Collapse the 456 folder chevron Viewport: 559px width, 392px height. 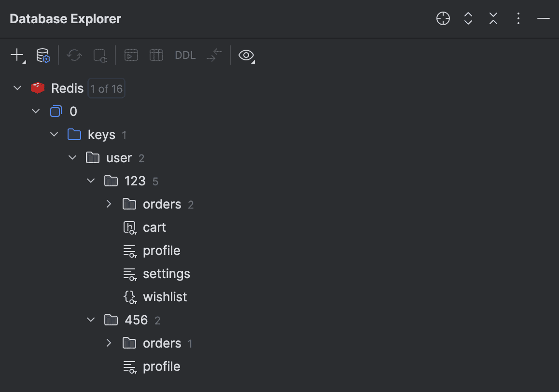[x=91, y=320]
